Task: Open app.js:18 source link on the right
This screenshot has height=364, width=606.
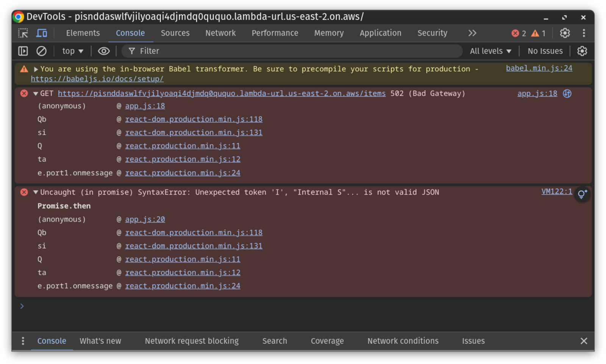Action: [x=537, y=93]
